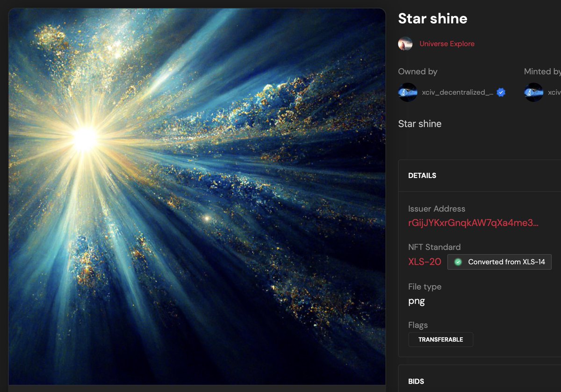This screenshot has height=392, width=561.
Task: Click the minter's profile avatar
Action: point(533,93)
